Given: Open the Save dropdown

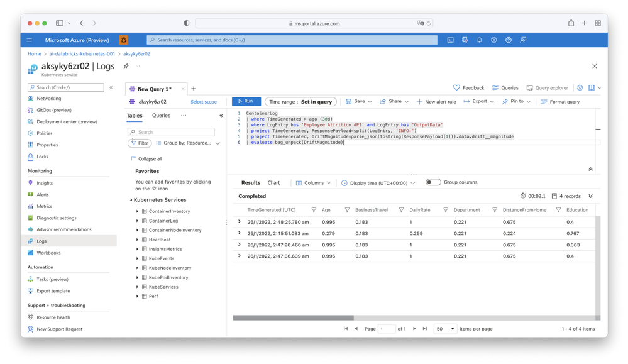Looking at the screenshot, I should tap(359, 102).
